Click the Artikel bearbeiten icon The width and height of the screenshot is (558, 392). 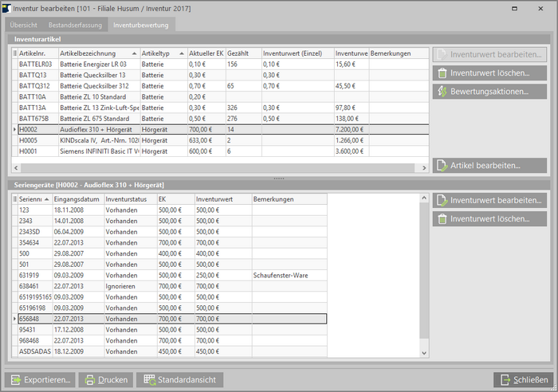coord(442,166)
